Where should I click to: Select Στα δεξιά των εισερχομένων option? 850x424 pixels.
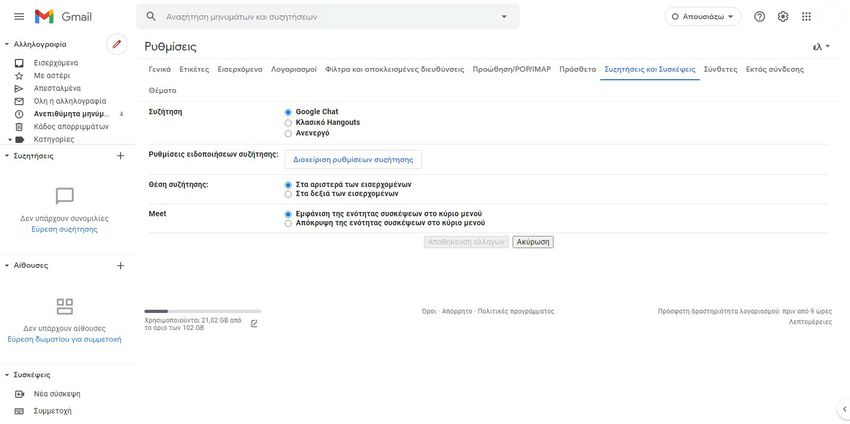[288, 194]
